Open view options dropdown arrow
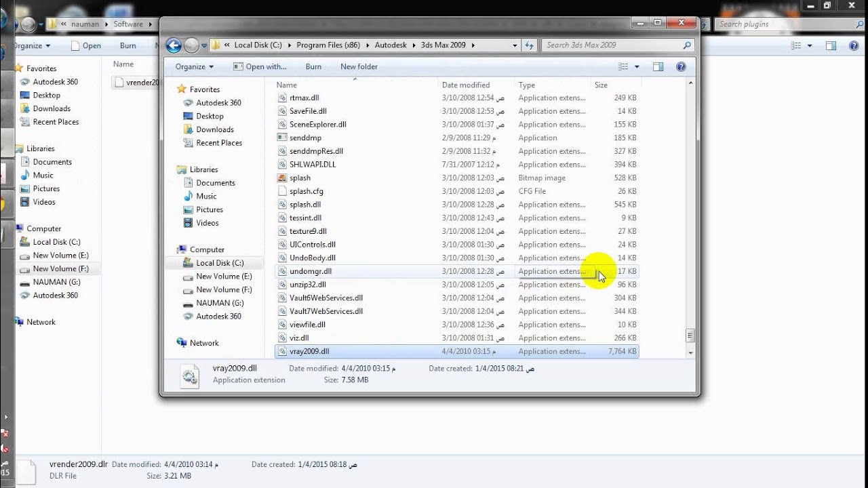 tap(637, 66)
